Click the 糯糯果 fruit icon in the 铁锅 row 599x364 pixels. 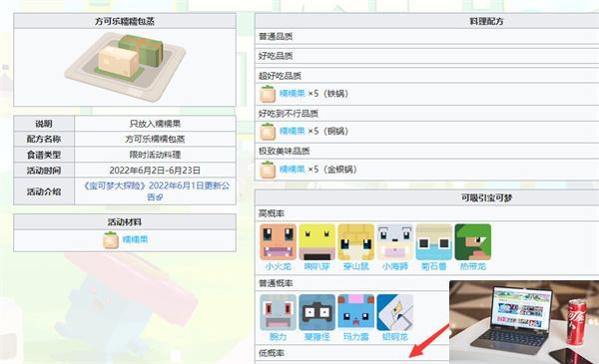pos(268,94)
